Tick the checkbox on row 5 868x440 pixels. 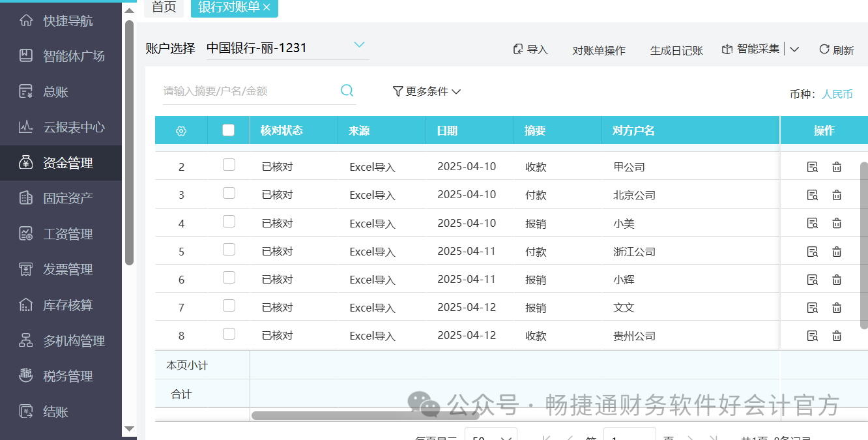tap(229, 249)
